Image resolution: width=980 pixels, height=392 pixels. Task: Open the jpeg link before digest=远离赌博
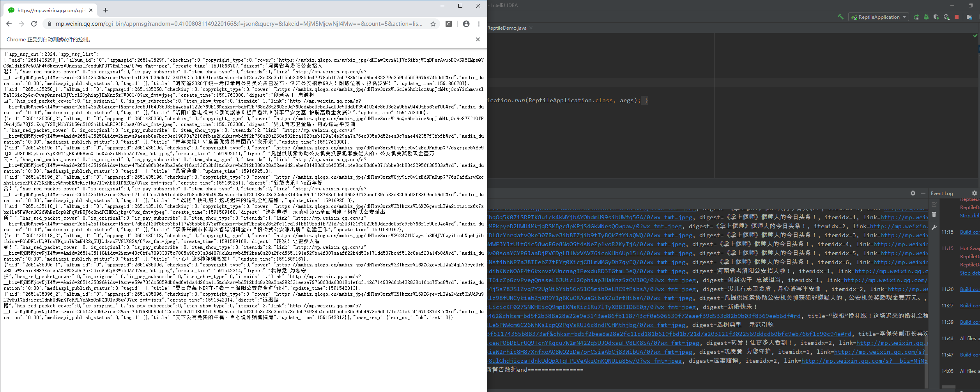pos(585,361)
